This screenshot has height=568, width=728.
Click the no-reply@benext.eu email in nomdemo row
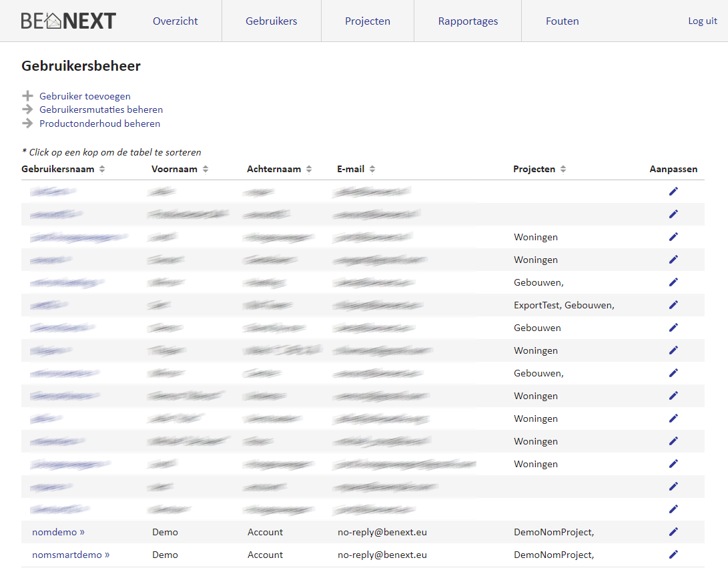pos(382,532)
